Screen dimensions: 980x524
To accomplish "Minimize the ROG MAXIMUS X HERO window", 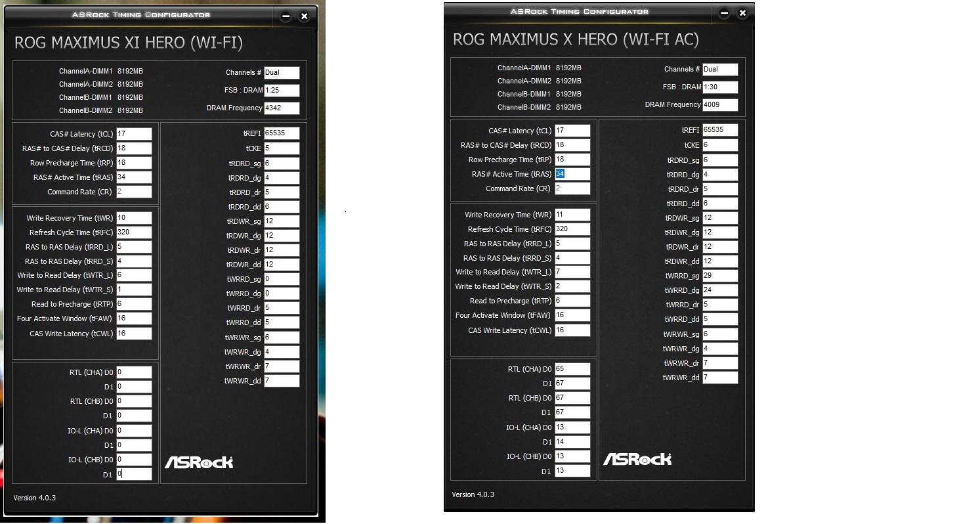I will click(x=724, y=13).
